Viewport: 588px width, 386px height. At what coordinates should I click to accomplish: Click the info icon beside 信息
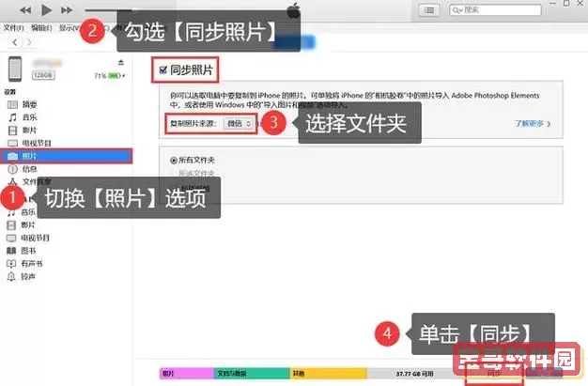(12, 169)
